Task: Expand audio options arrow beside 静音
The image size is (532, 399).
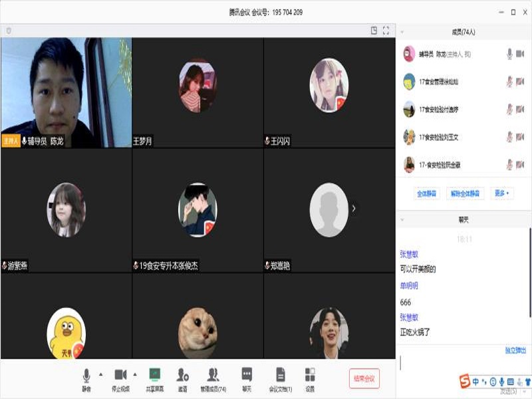Action: [x=100, y=373]
